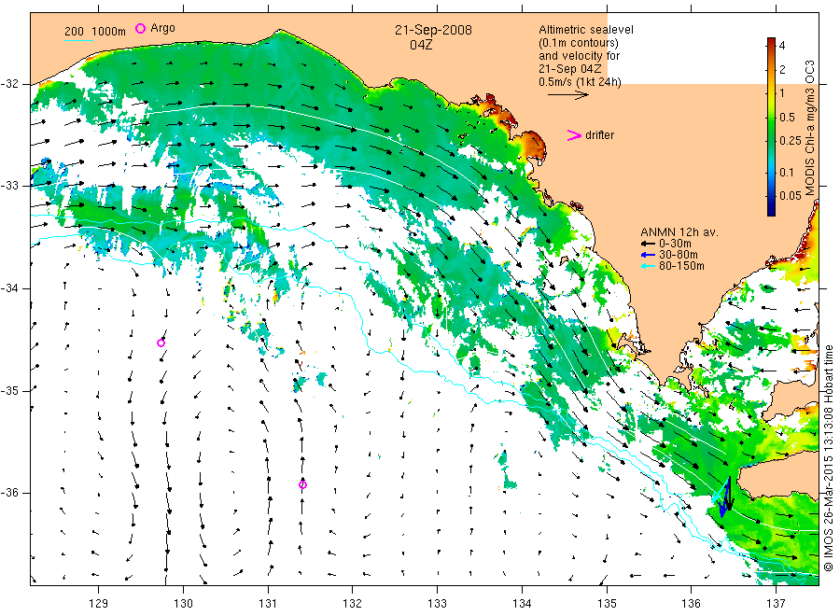The image size is (840, 616).
Task: Click longitude axis label 130
Action: [x=183, y=603]
